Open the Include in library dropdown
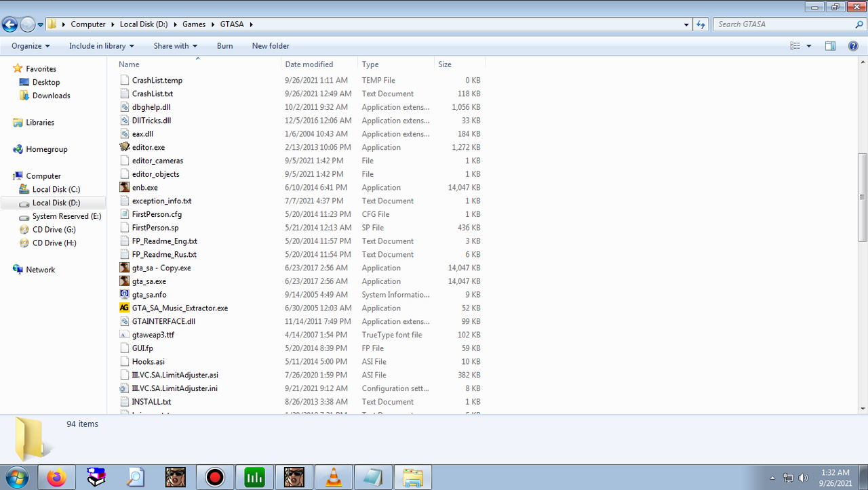The image size is (868, 490). (x=102, y=46)
